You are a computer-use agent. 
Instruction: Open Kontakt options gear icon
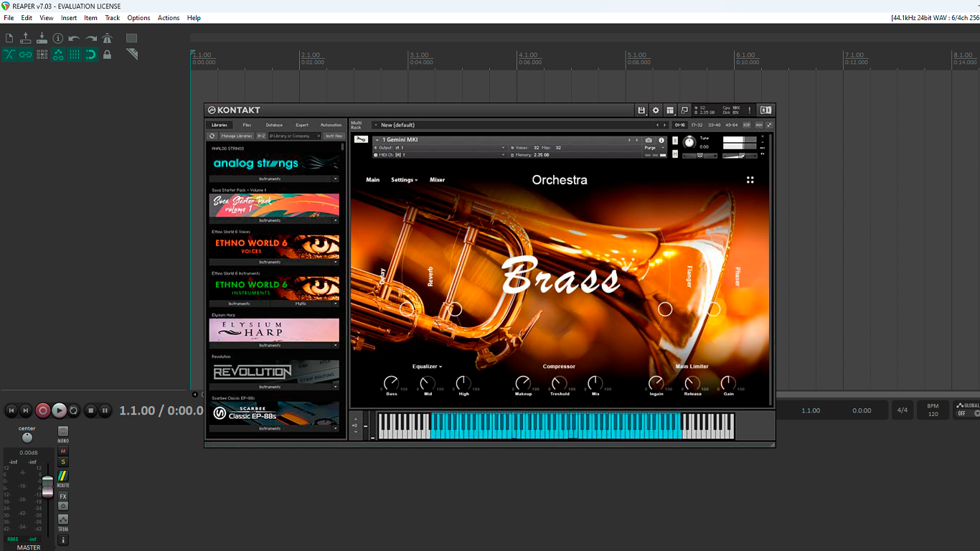pos(656,110)
